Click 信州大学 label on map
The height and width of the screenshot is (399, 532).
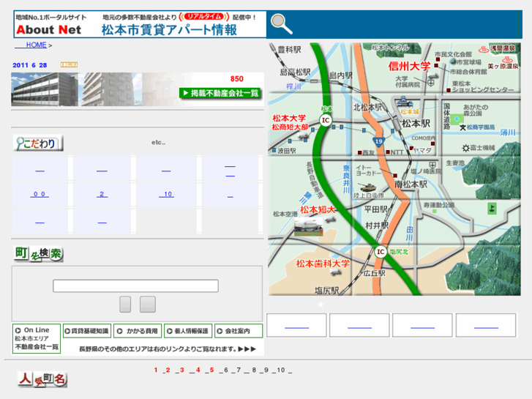[x=409, y=66]
